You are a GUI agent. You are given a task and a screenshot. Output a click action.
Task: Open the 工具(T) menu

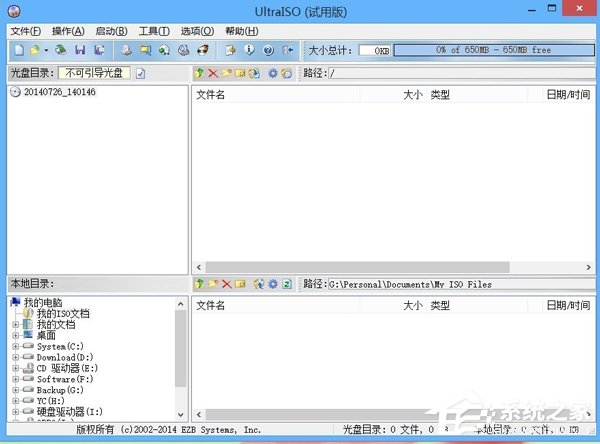coord(154,31)
